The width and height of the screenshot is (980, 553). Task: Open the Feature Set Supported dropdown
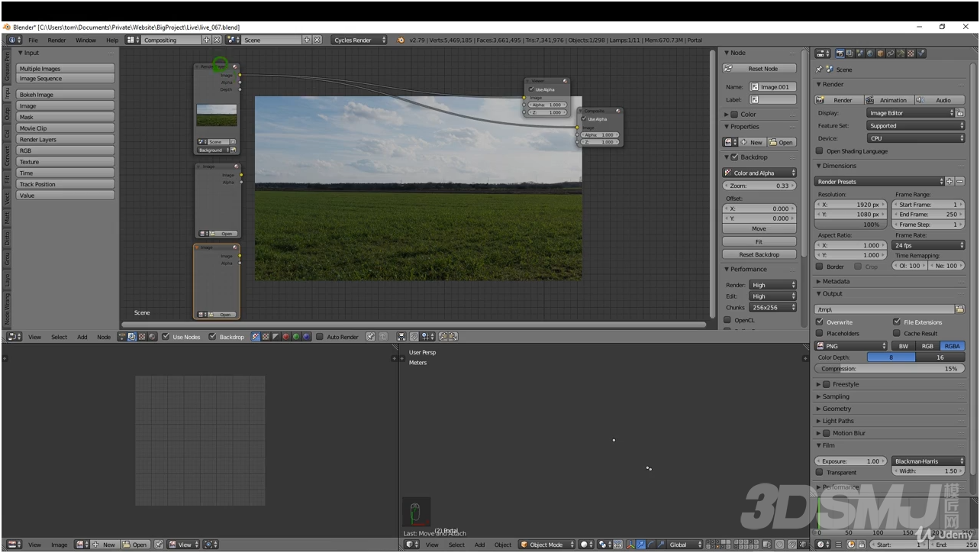(x=916, y=126)
